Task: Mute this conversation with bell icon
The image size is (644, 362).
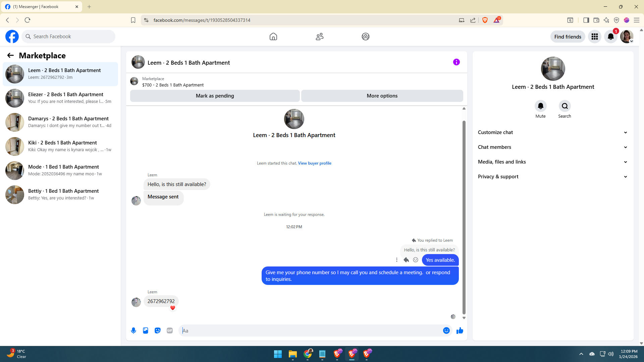Action: pos(540,106)
